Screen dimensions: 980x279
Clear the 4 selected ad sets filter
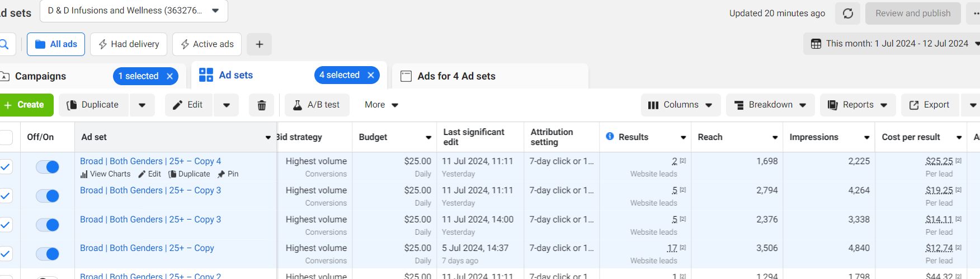coord(371,75)
